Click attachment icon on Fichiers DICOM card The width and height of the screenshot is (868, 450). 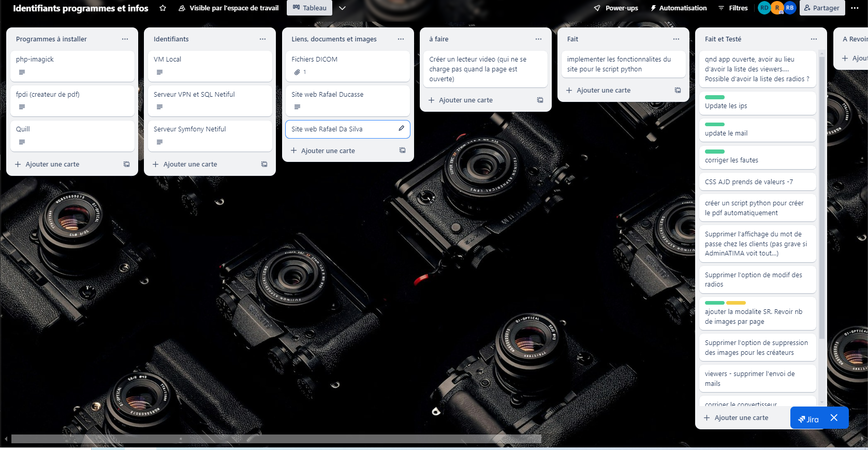click(297, 72)
